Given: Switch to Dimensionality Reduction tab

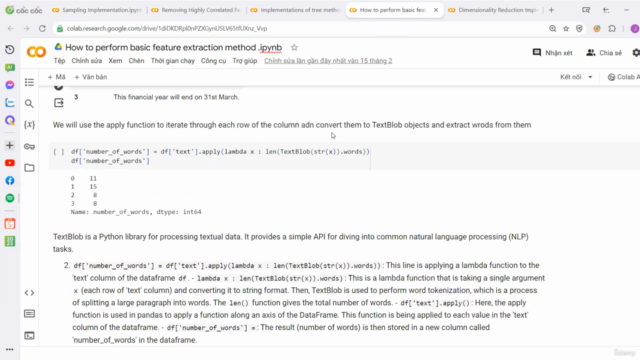Looking at the screenshot, I should pos(494,10).
